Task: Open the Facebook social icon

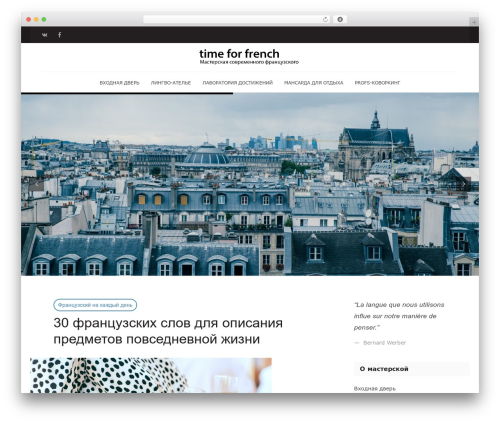Action: [x=60, y=35]
